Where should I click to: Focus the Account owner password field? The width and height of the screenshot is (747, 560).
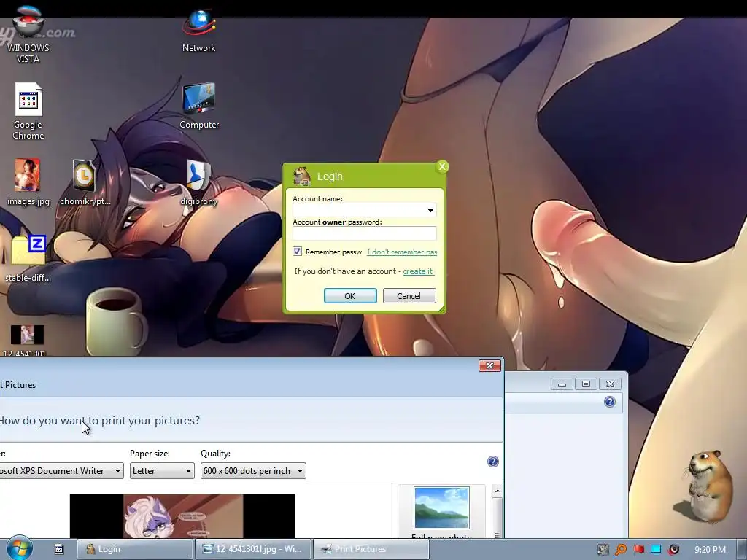(365, 233)
